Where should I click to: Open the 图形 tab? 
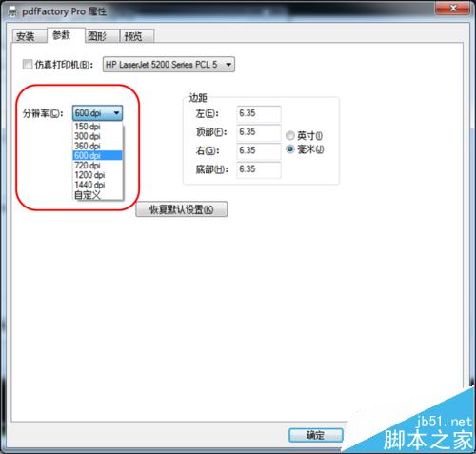click(x=102, y=36)
